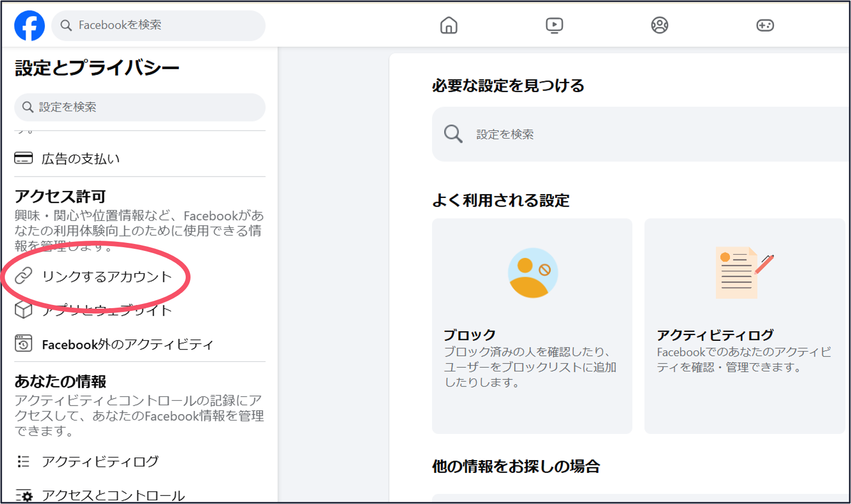Image resolution: width=851 pixels, height=504 pixels.
Task: Open the Gaming controller tab icon
Action: coord(765,25)
